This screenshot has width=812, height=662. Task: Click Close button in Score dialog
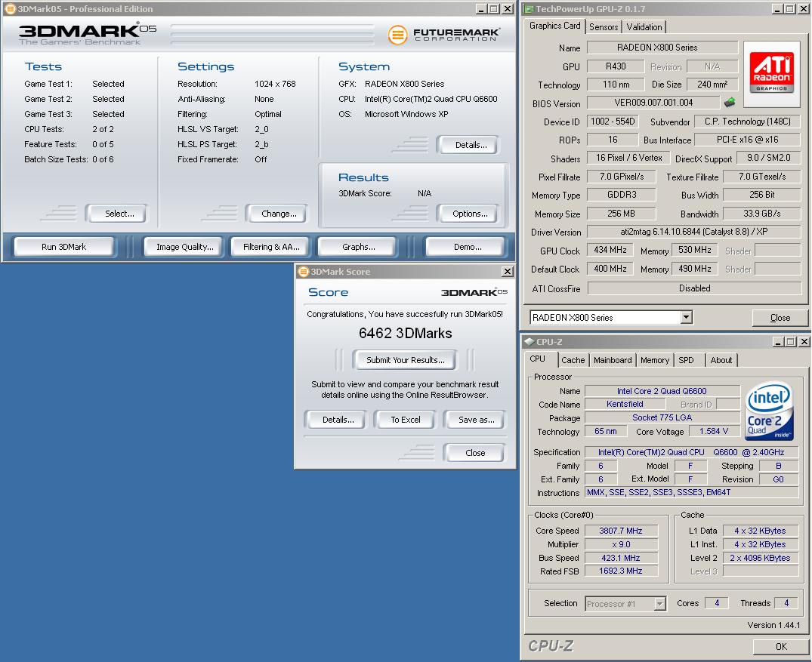475,453
